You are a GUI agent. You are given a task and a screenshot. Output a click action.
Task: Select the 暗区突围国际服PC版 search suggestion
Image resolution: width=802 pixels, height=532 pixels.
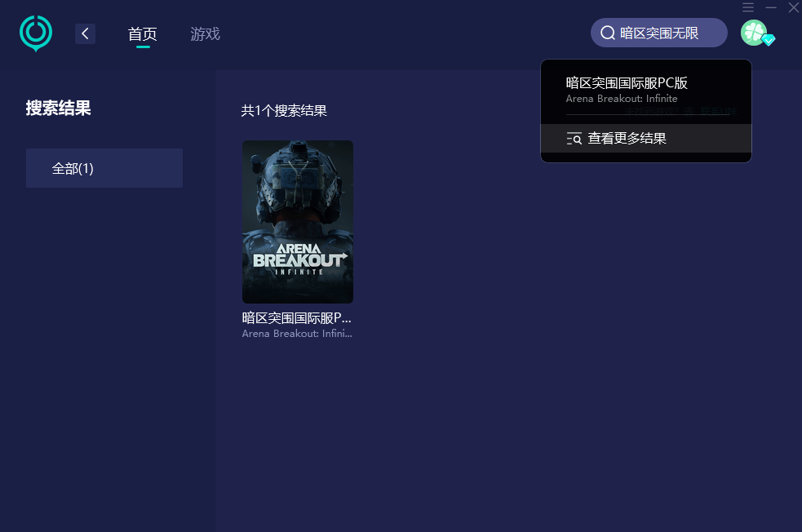[x=627, y=83]
